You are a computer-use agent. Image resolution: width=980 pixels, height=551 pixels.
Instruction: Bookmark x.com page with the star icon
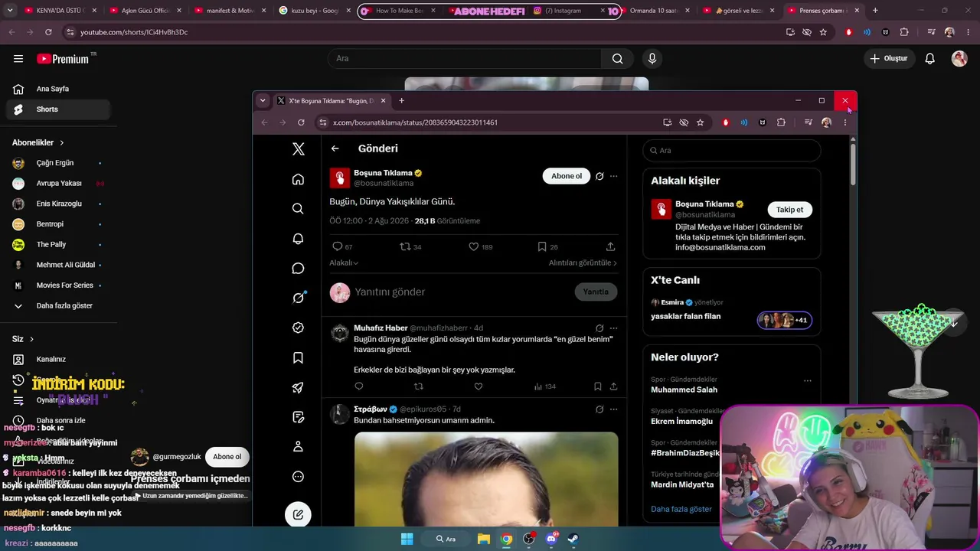700,122
